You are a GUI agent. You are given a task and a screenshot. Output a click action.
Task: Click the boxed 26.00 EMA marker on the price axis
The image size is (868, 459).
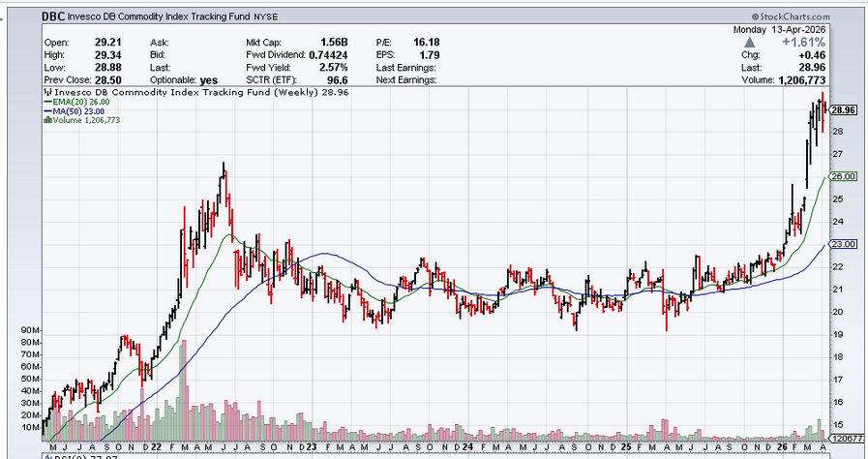845,176
